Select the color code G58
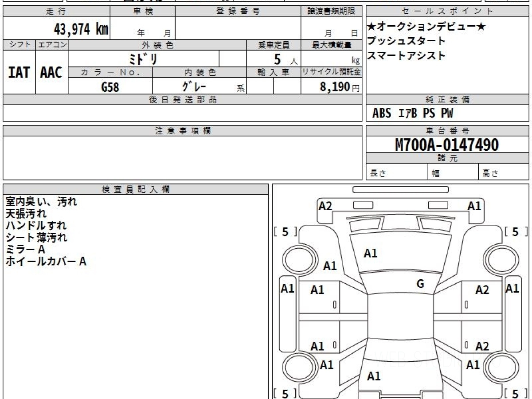 tap(110, 87)
